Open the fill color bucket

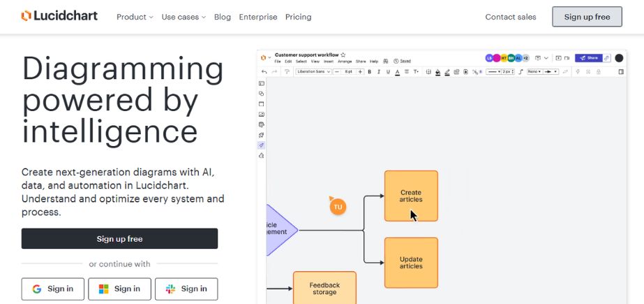coord(437,72)
